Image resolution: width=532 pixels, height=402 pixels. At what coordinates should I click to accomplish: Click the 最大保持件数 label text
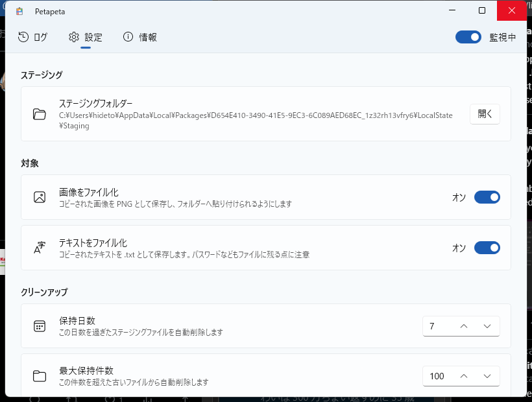pyautogui.click(x=86, y=370)
